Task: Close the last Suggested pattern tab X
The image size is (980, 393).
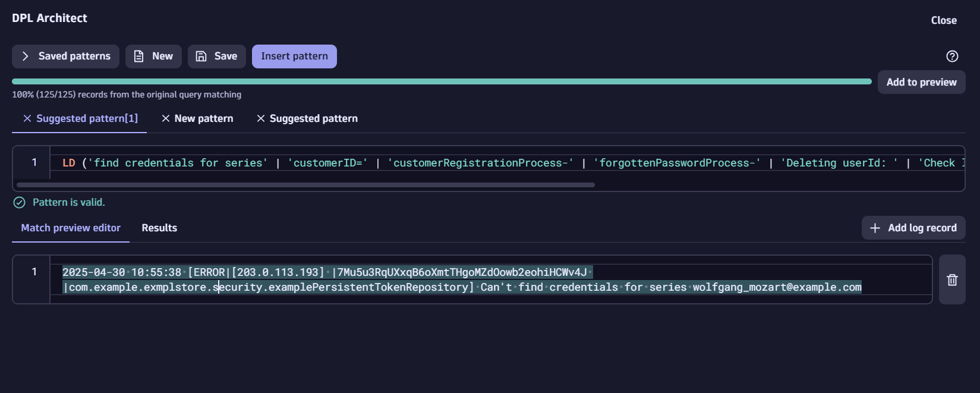Action: (x=260, y=119)
